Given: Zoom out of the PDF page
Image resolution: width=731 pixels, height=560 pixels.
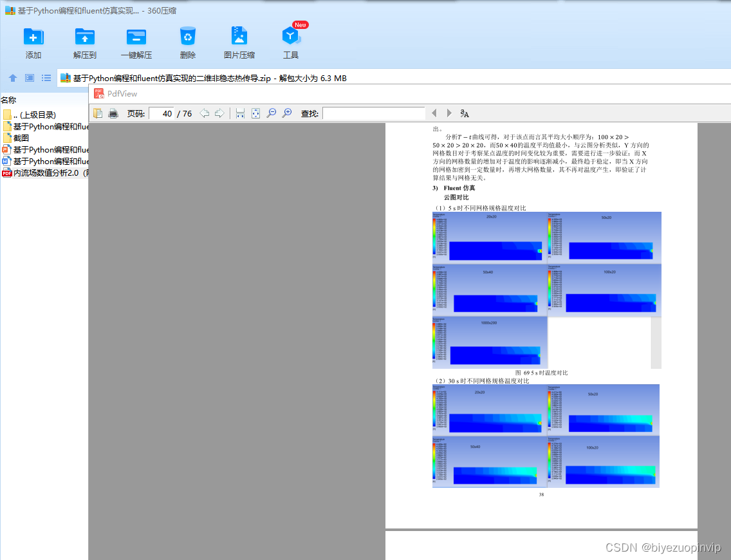Looking at the screenshot, I should (x=272, y=113).
